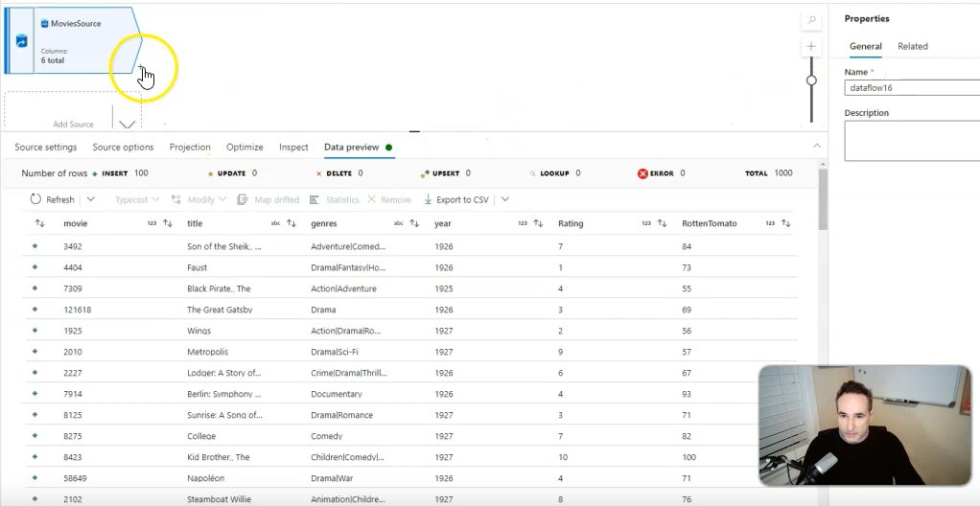Open the Typecast dropdown

click(x=137, y=200)
